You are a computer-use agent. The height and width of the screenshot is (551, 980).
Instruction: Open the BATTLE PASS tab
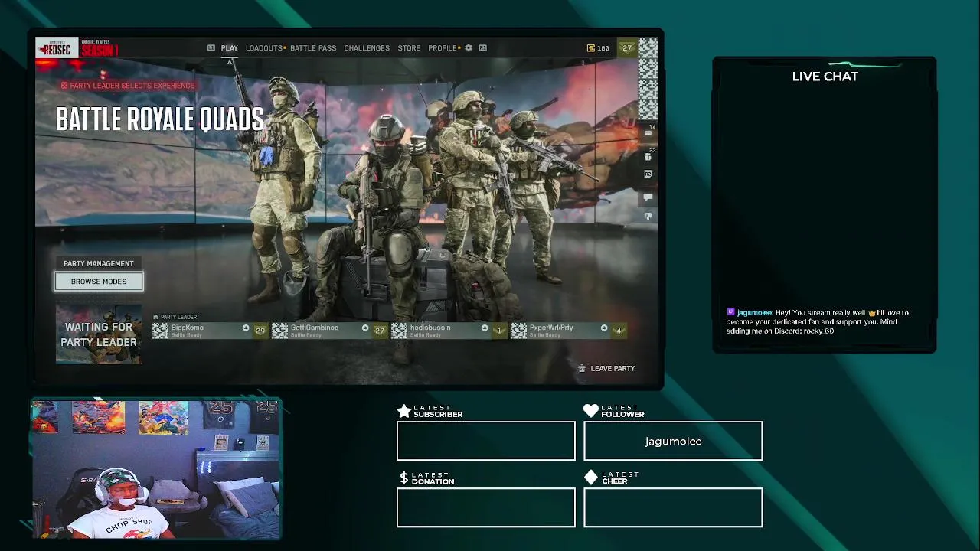point(313,48)
